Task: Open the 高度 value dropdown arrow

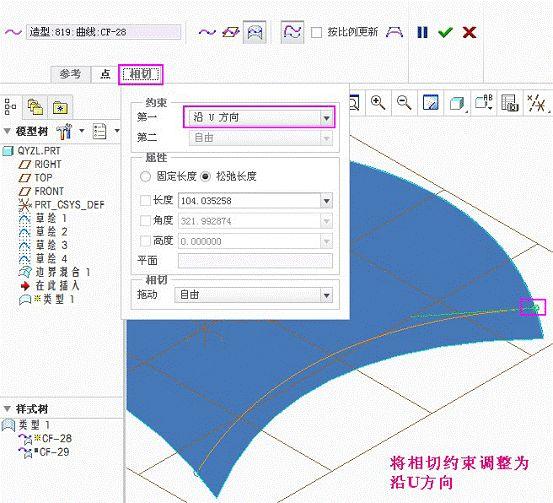Action: coord(326,242)
